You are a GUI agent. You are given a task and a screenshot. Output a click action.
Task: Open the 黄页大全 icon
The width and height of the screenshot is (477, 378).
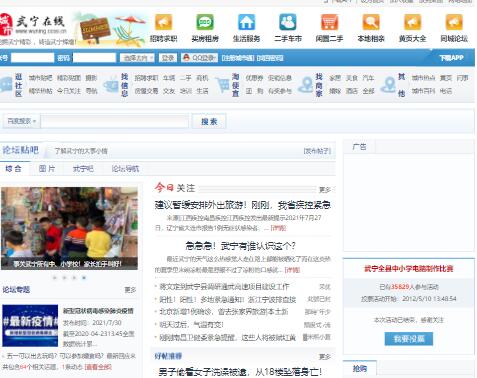point(412,22)
